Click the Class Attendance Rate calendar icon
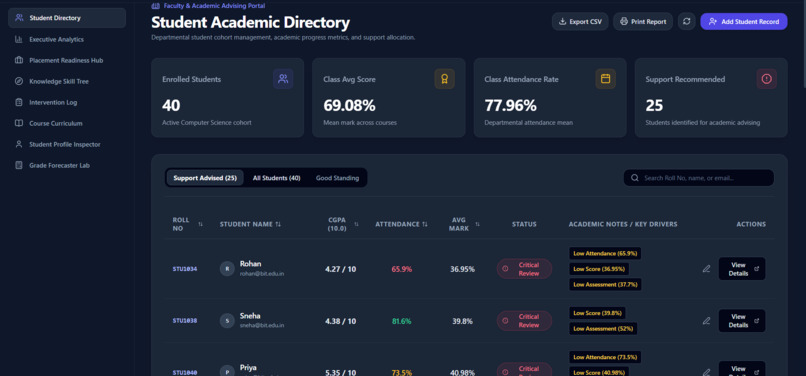The width and height of the screenshot is (806, 376). (x=606, y=79)
